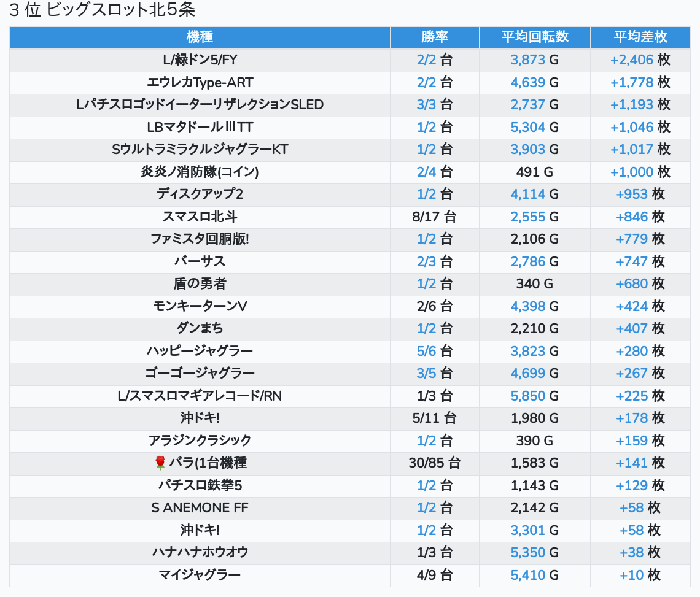Click win rate 2/4 台

pyautogui.click(x=434, y=172)
